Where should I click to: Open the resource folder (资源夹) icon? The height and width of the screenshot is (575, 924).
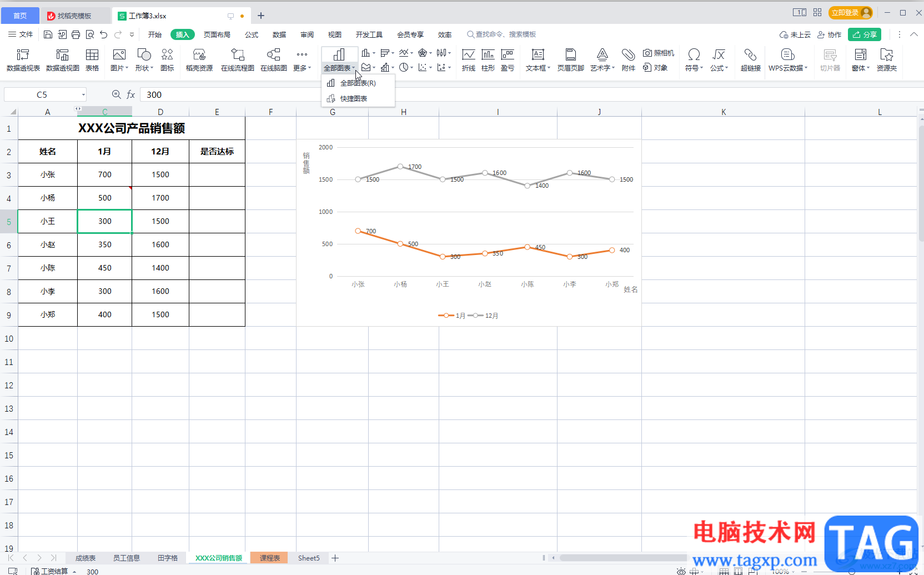point(887,60)
